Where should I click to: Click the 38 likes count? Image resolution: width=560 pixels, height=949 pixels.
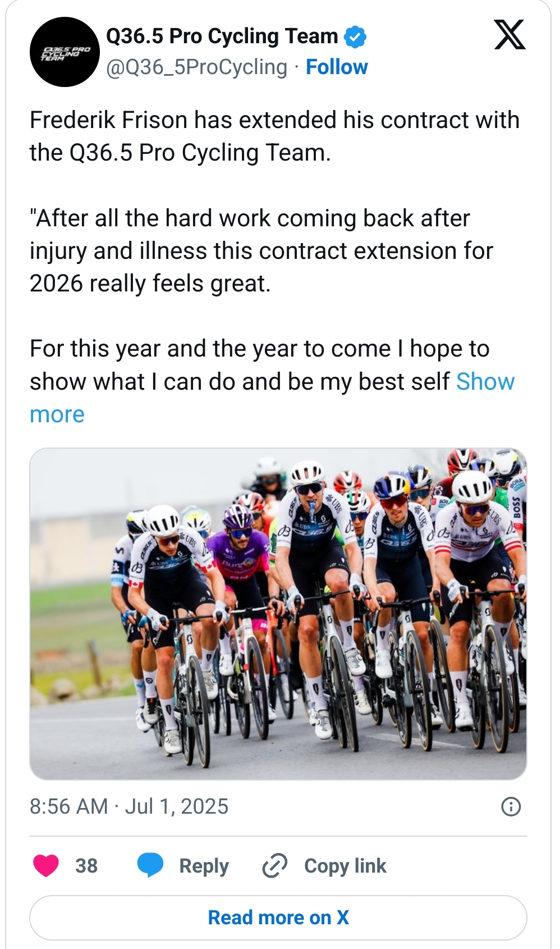tap(86, 866)
